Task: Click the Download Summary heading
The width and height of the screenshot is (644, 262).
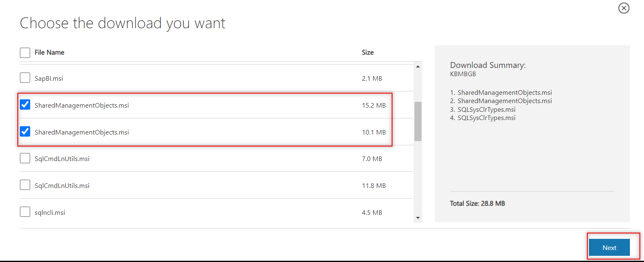Action: click(488, 65)
